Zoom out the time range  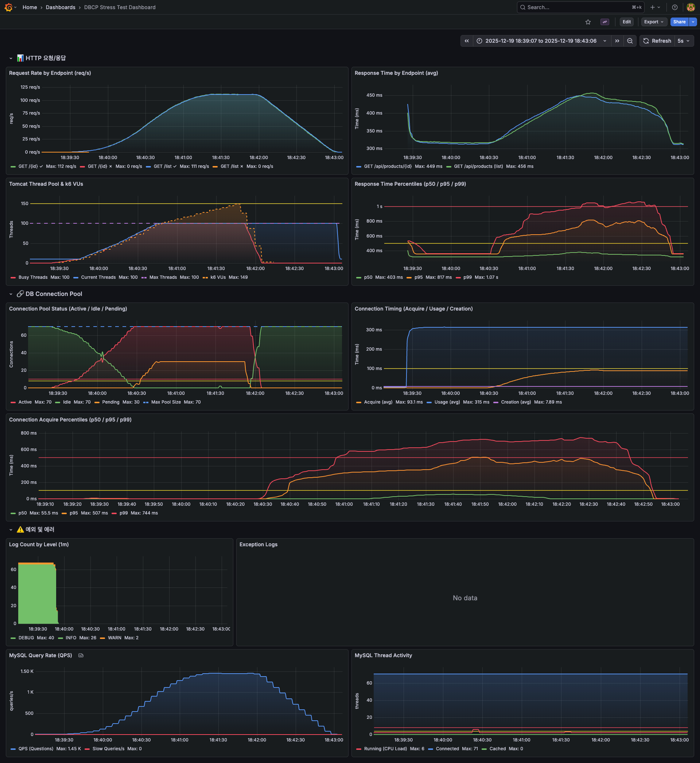tap(630, 41)
